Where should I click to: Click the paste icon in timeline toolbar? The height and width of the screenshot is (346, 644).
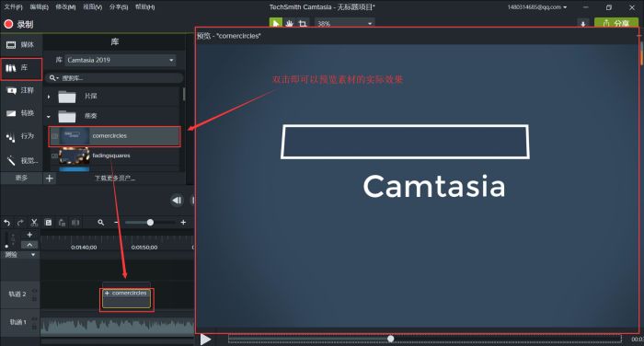click(62, 223)
